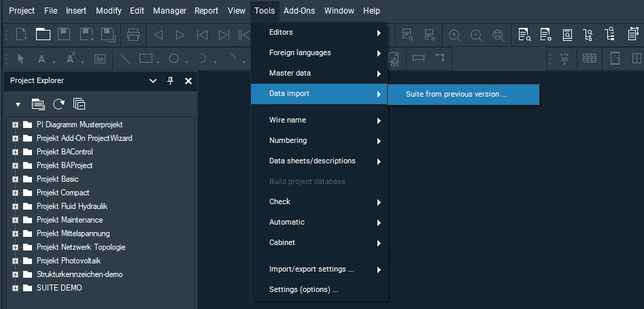The height and width of the screenshot is (309, 644).
Task: Choose Suite from previous version
Action: pos(463,95)
